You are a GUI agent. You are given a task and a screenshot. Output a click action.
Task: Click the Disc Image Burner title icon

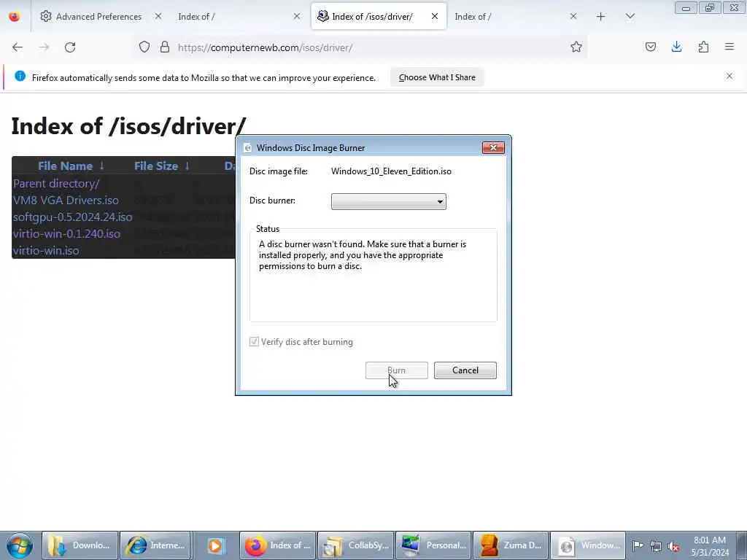[247, 148]
